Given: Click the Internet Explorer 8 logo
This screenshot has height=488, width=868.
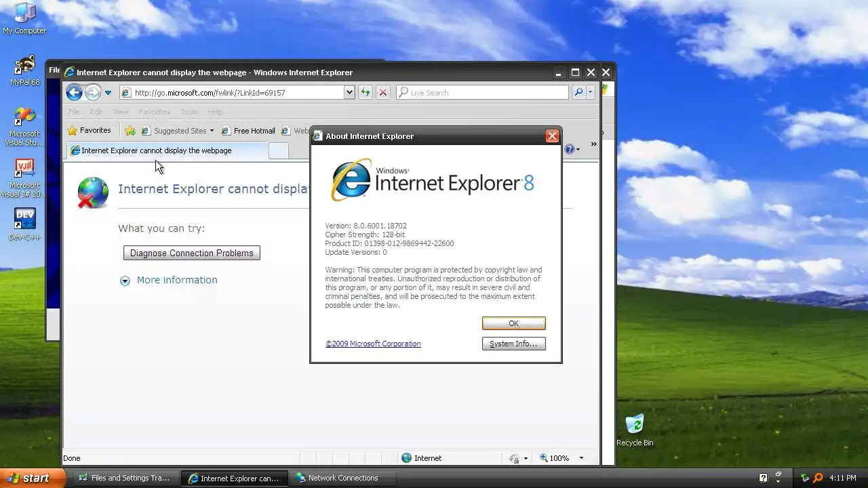Looking at the screenshot, I should (432, 180).
